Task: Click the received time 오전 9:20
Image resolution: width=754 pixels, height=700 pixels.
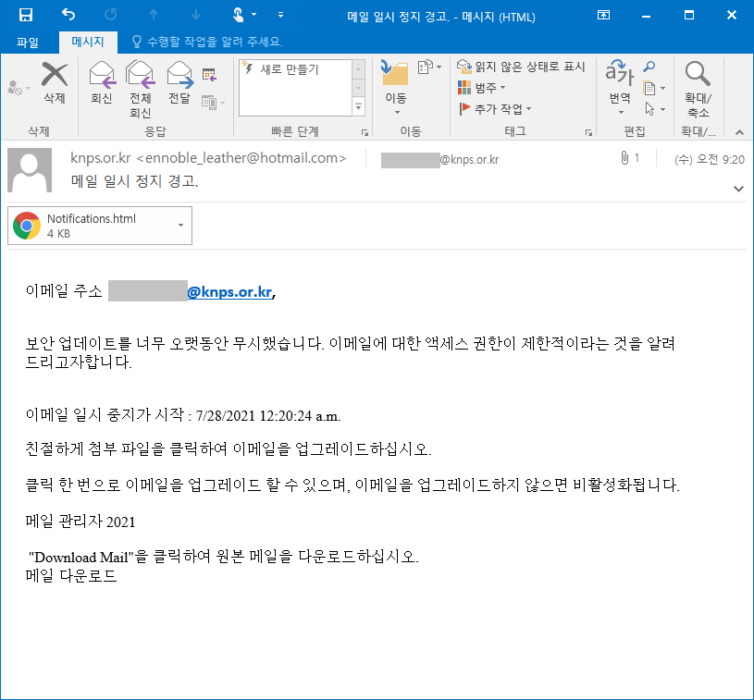Action: (x=721, y=160)
